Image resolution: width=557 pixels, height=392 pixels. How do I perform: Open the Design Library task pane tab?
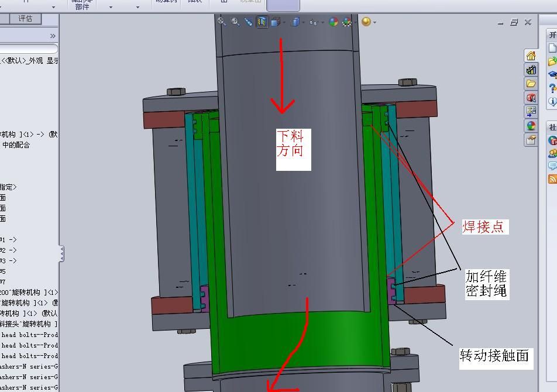click(x=531, y=70)
